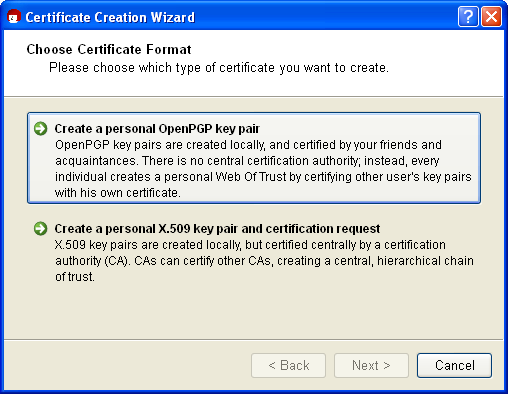The image size is (508, 394).
Task: Go to the next wizard page
Action: [x=371, y=366]
